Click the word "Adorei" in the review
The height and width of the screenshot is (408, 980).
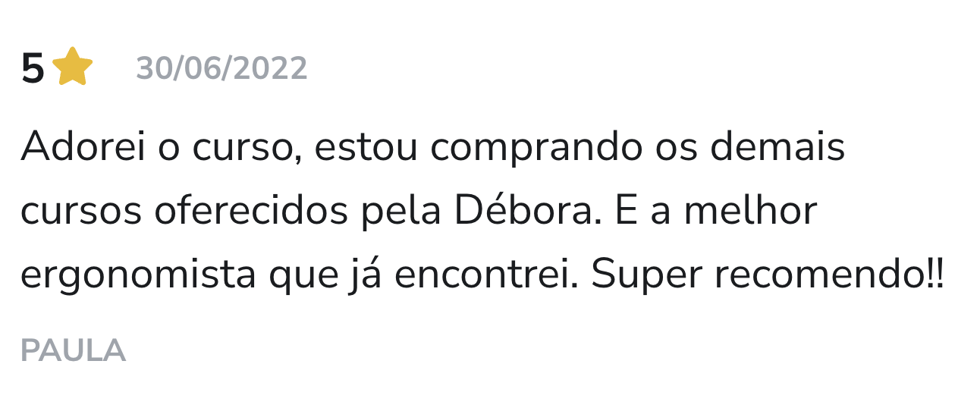[82, 146]
